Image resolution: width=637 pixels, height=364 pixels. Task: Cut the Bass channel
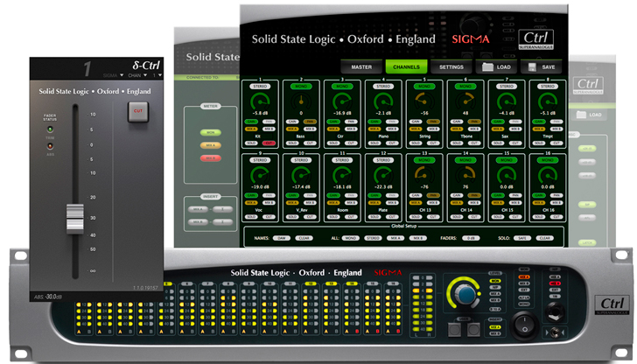[310, 143]
